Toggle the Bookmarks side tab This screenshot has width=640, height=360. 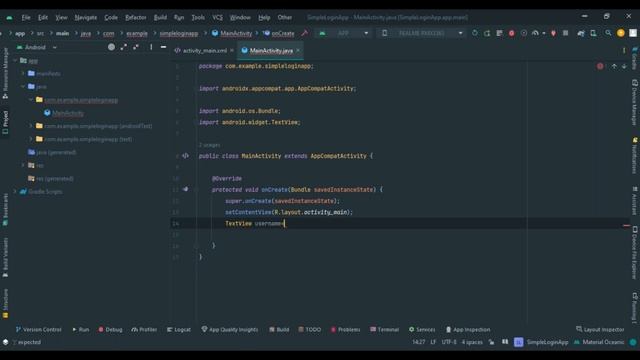pos(5,209)
